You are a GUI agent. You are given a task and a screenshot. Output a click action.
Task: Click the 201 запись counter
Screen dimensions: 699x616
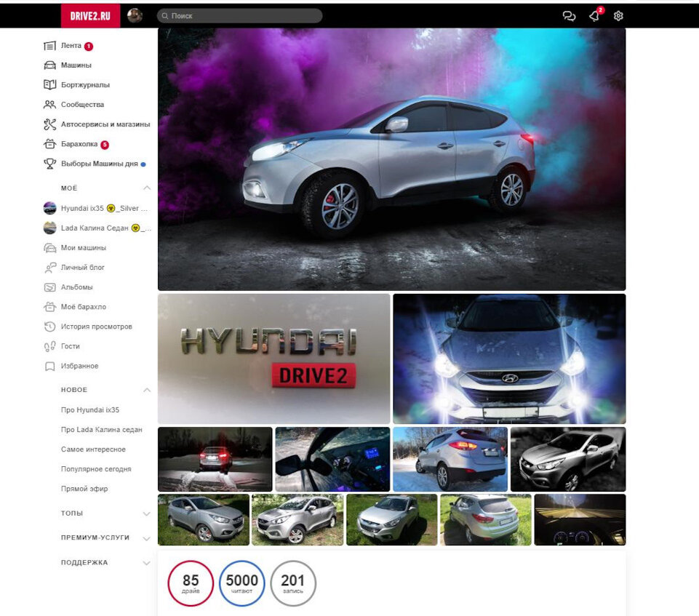[293, 583]
